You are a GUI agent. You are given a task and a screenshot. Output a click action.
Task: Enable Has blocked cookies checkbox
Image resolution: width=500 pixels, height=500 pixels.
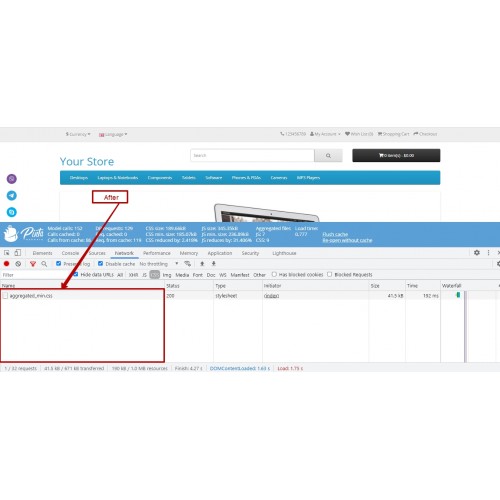pos(274,274)
